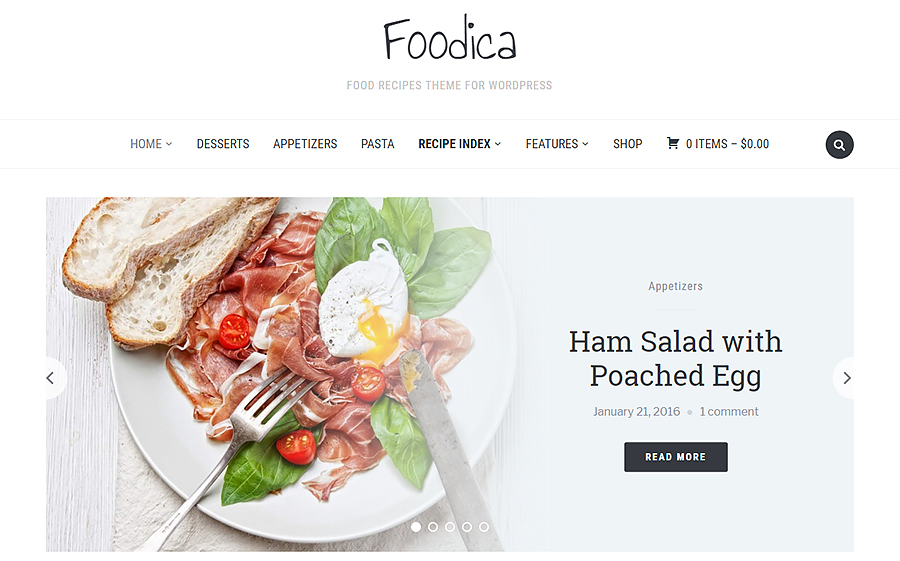Select the second slider dot

(433, 527)
